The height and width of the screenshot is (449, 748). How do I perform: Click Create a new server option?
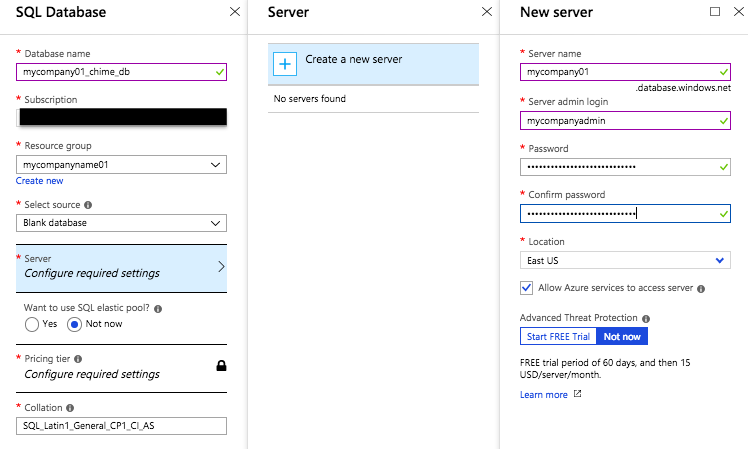373,64
